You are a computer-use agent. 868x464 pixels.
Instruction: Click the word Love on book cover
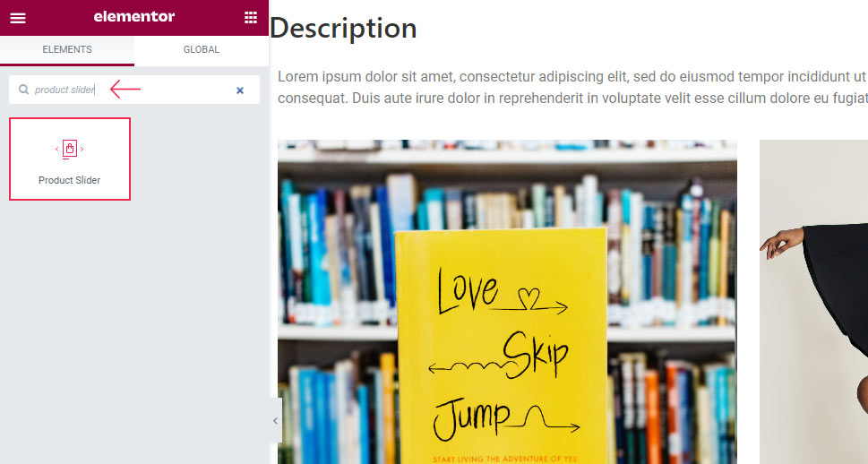(467, 288)
